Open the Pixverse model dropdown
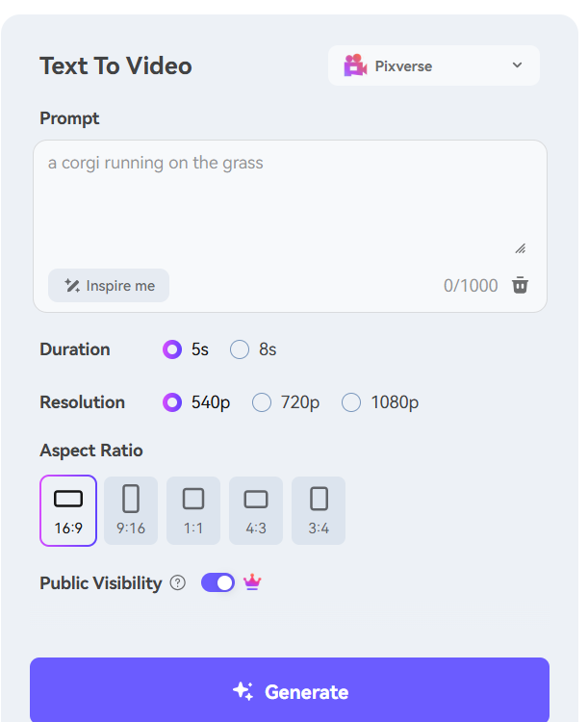The height and width of the screenshot is (722, 588). coord(434,65)
